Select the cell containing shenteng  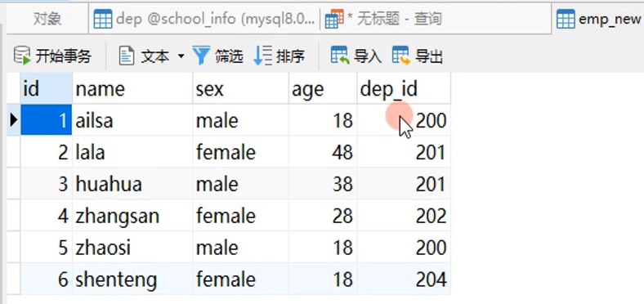132,279
